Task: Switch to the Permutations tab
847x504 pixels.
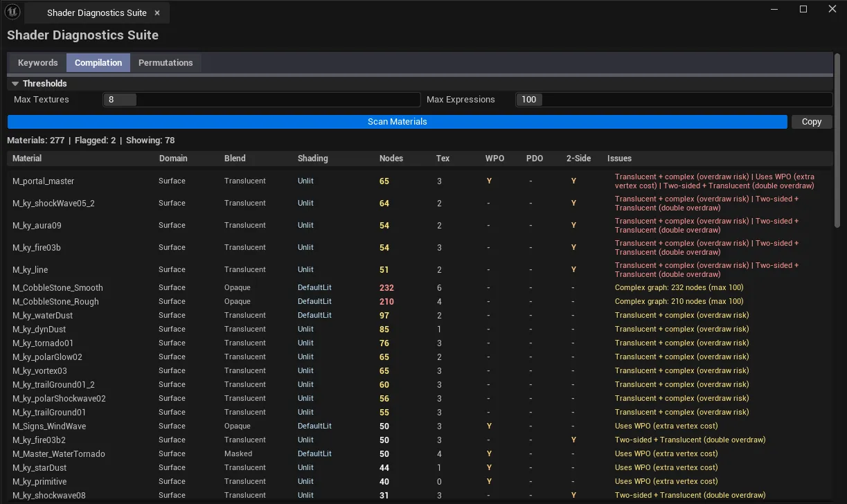Action: [166, 62]
